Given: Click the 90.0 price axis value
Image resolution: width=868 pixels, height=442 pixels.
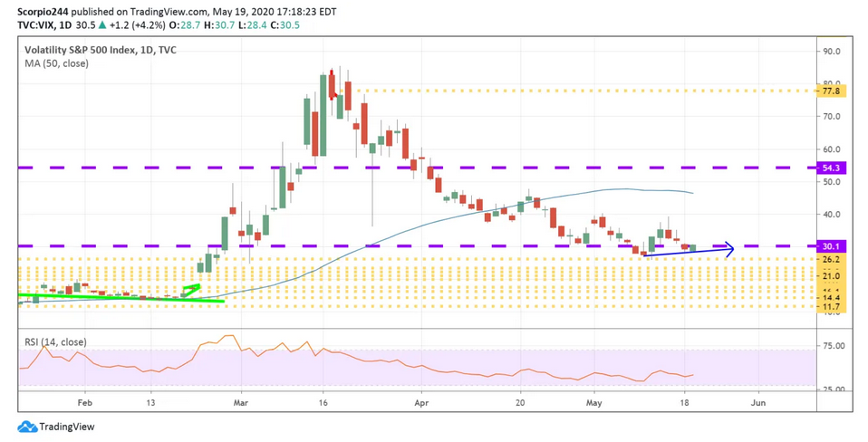Looking at the screenshot, I should click(x=832, y=51).
